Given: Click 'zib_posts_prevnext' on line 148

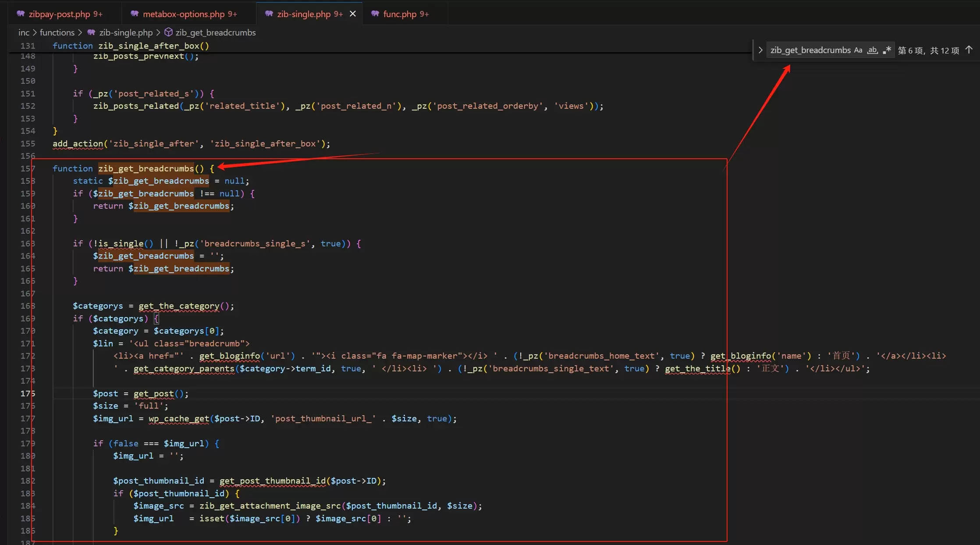Looking at the screenshot, I should point(138,56).
